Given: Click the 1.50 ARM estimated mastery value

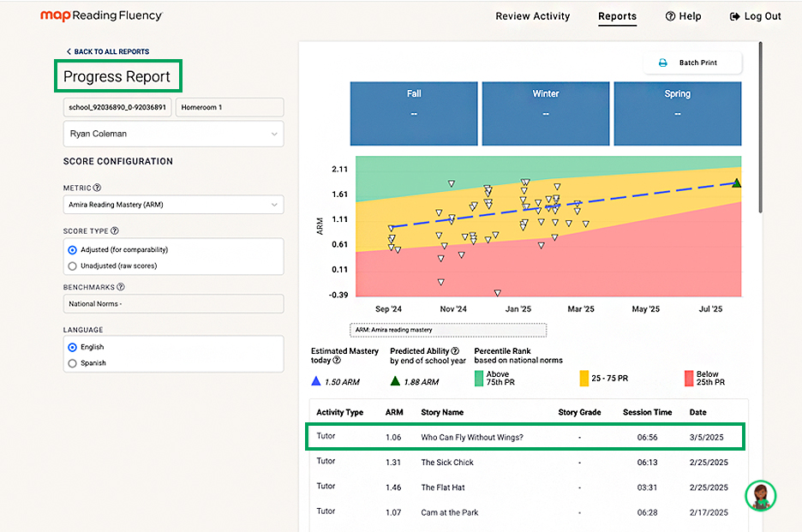Looking at the screenshot, I should point(342,382).
